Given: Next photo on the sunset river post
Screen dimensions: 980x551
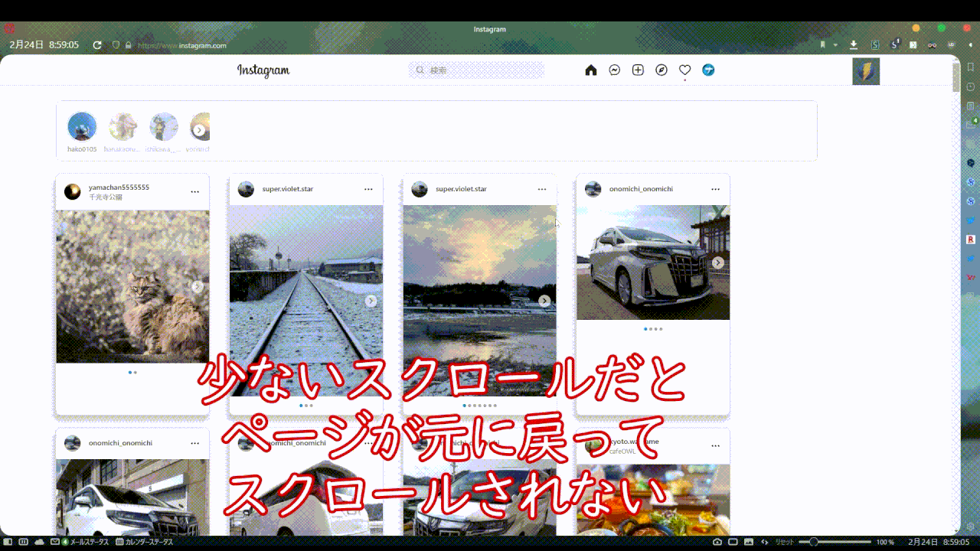Looking at the screenshot, I should 544,301.
